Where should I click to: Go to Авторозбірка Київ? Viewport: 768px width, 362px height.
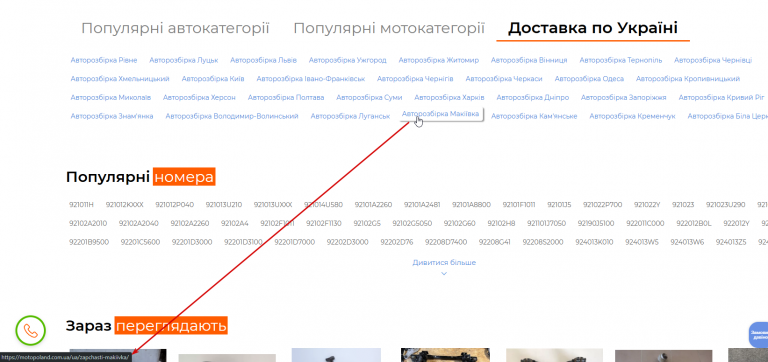click(x=213, y=79)
